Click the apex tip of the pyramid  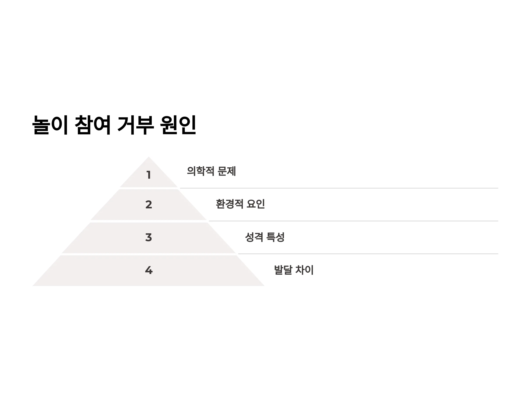click(x=149, y=157)
